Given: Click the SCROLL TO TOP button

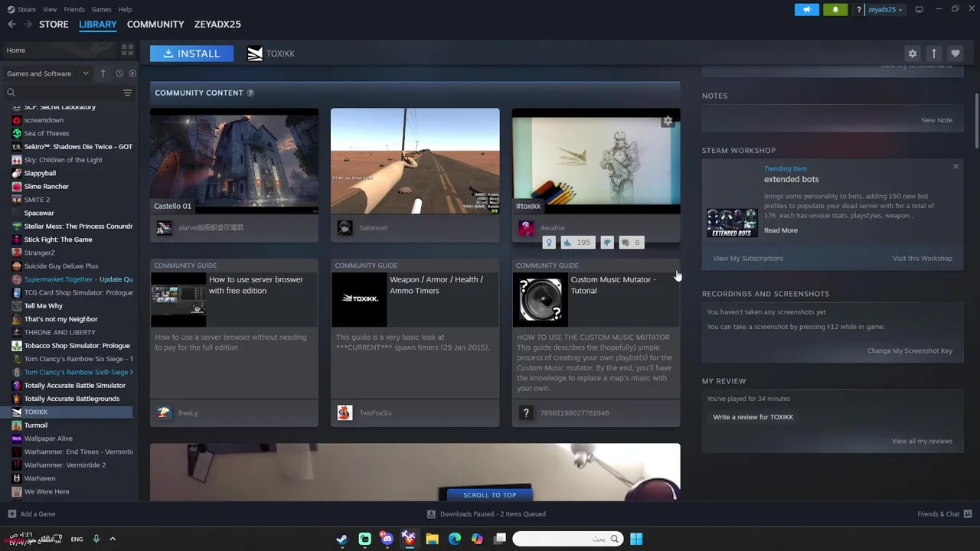Looking at the screenshot, I should [x=489, y=495].
